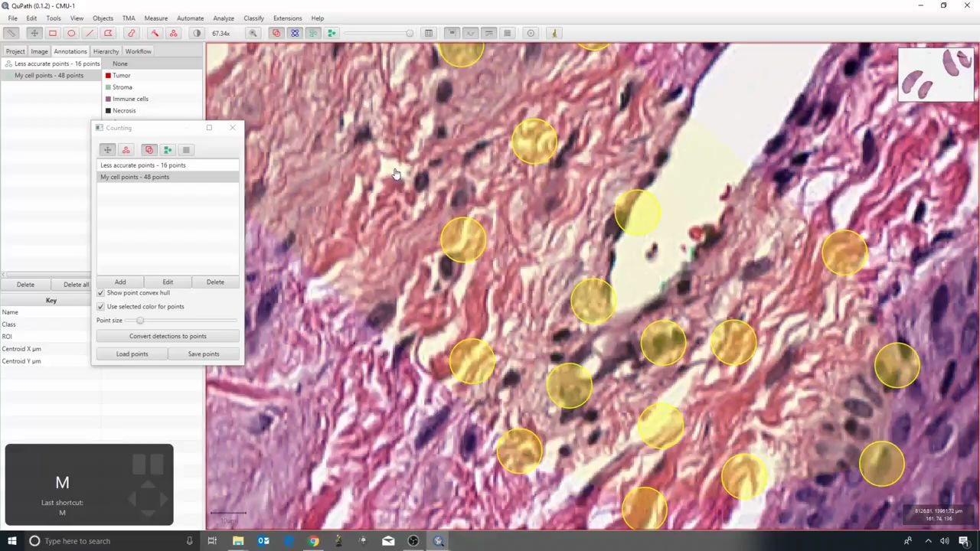This screenshot has width=980, height=551.
Task: Click Delete button in Counting dialog
Action: pos(215,282)
